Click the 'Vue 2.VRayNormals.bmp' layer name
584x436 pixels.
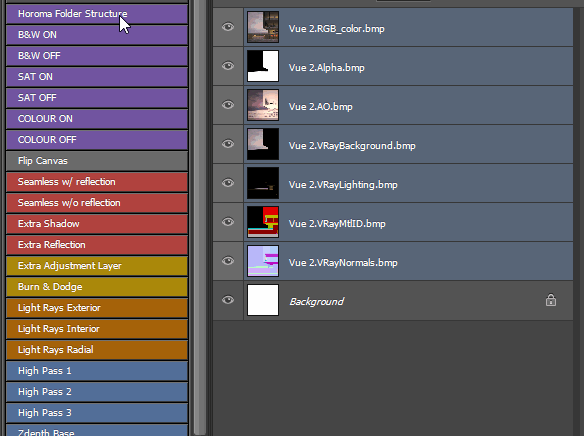[343, 262]
